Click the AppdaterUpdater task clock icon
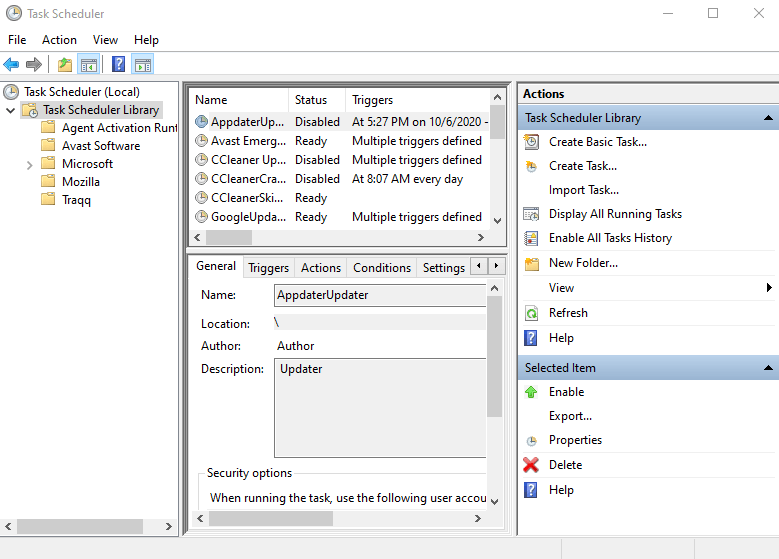Screen dimensions: 779x559 pyautogui.click(x=201, y=122)
